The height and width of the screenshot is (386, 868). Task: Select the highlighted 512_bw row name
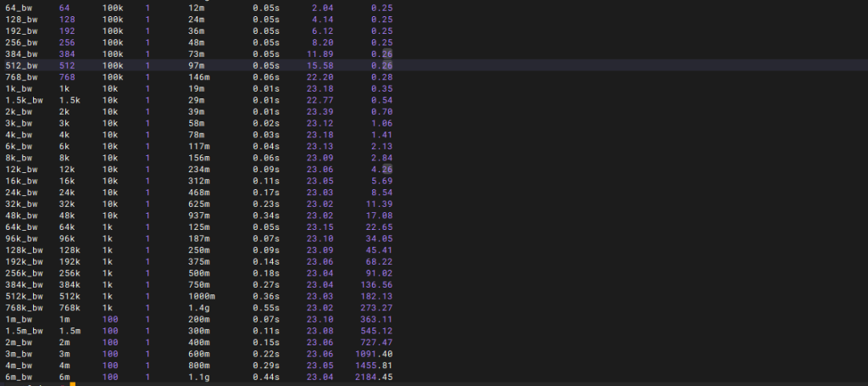[21, 65]
